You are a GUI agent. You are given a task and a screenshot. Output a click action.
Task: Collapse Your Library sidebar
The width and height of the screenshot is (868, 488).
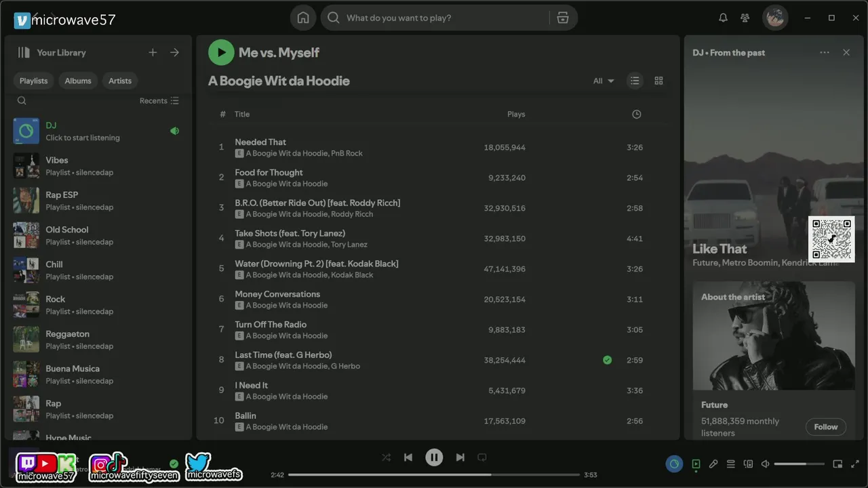[24, 52]
